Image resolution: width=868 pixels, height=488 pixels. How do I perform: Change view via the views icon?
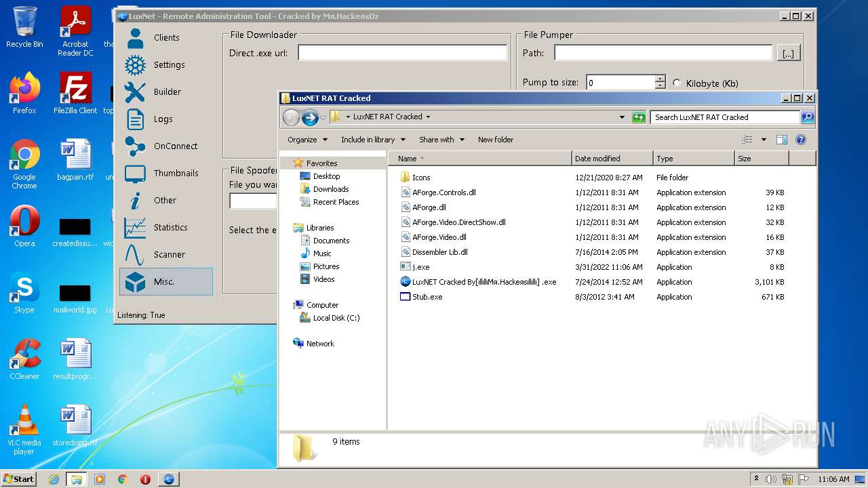point(747,140)
